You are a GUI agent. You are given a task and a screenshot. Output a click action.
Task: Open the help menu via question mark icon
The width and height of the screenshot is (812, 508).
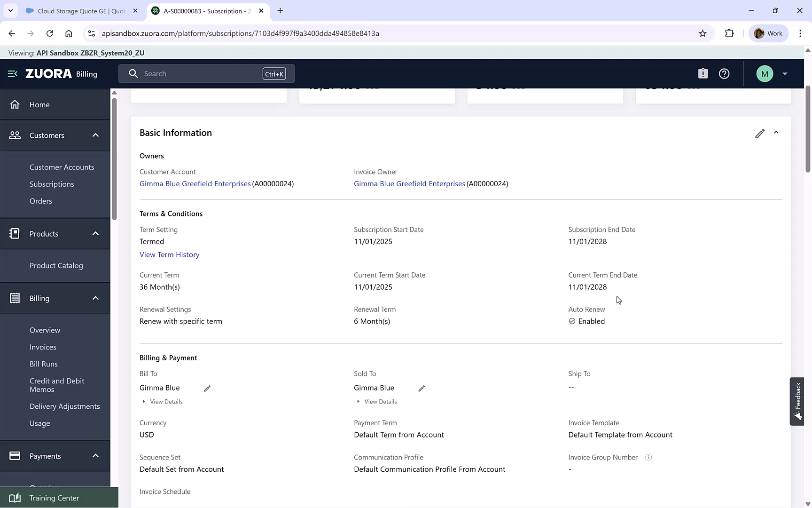[724, 73]
